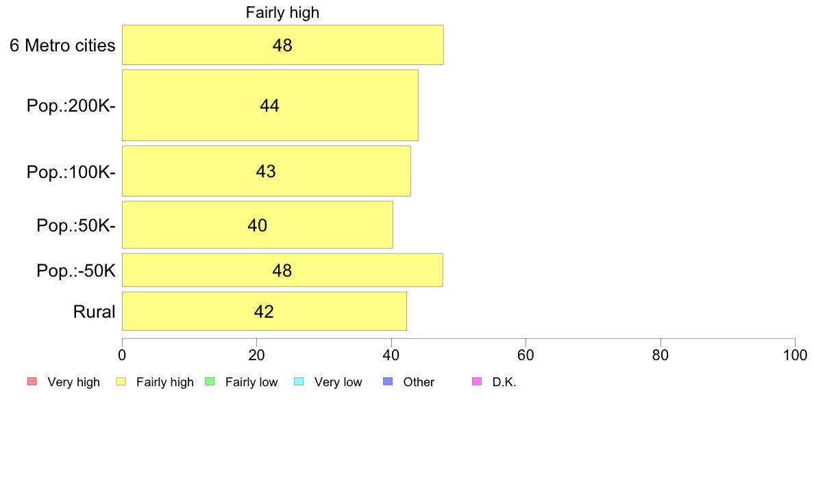The height and width of the screenshot is (504, 814).
Task: Select the 6 Metro cities bar
Action: click(x=283, y=45)
